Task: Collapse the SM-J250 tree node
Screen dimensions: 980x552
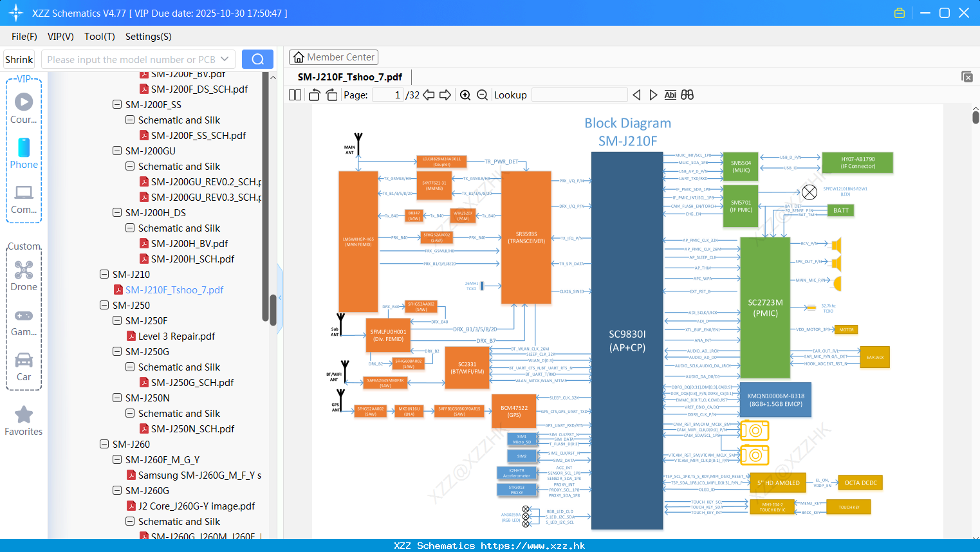Action: (104, 305)
